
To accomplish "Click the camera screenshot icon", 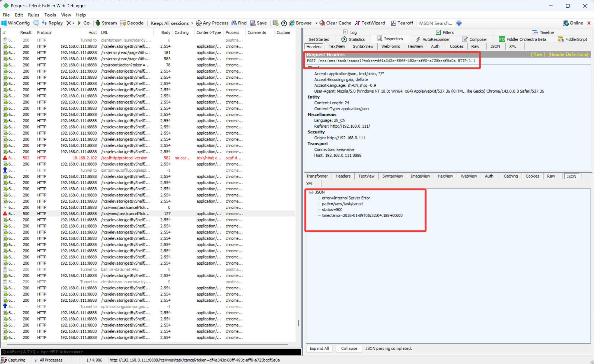I will click(x=275, y=23).
